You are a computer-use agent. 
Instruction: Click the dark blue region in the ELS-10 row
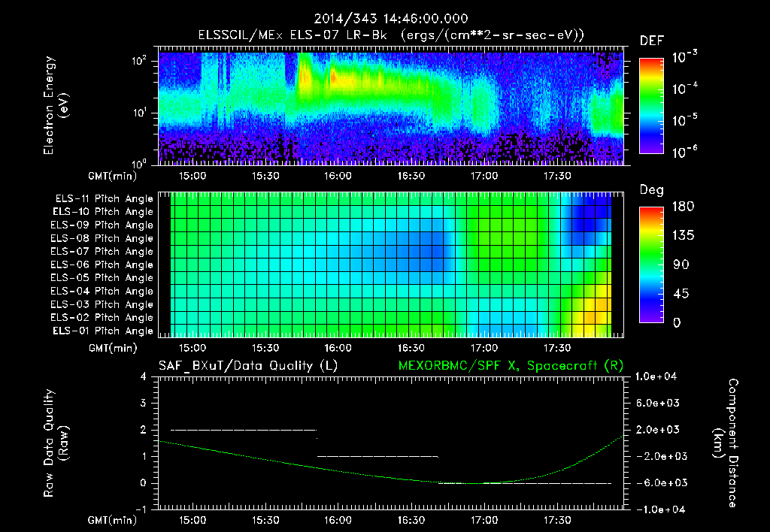[592, 212]
